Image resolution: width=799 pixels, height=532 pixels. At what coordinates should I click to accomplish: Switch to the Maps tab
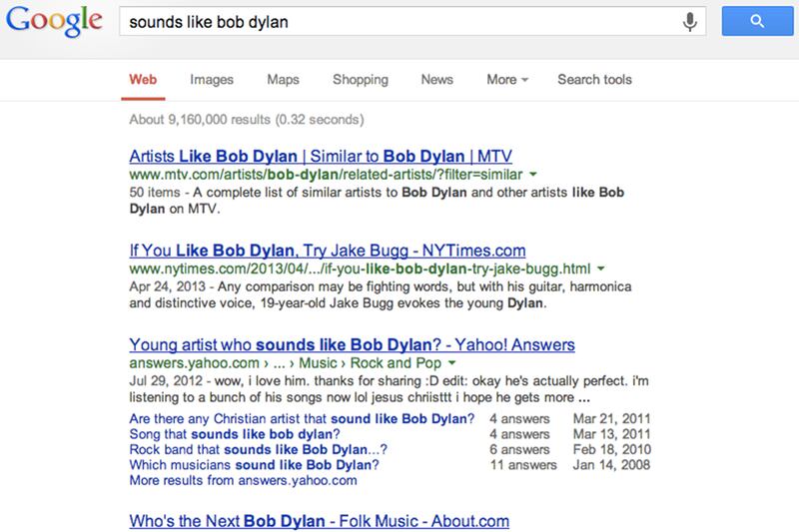pos(284,80)
